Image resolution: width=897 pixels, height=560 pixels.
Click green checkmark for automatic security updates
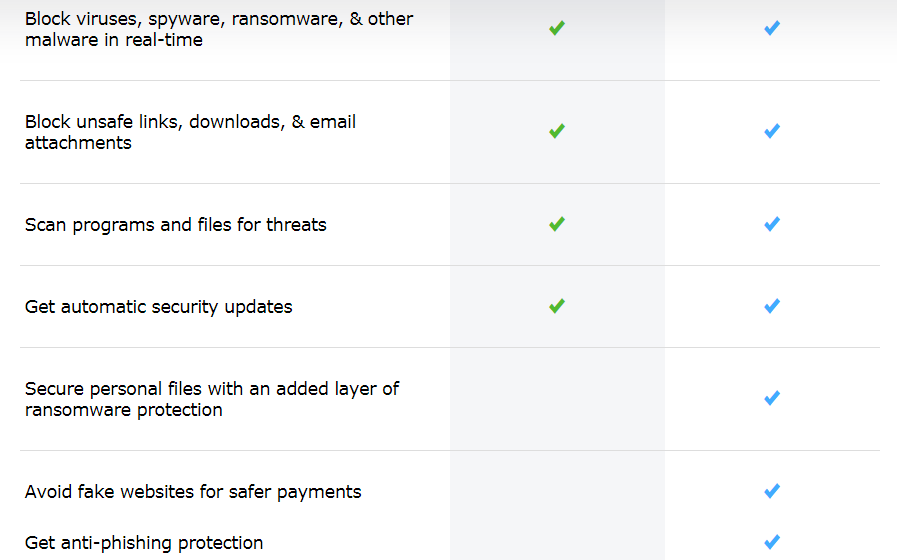click(557, 306)
